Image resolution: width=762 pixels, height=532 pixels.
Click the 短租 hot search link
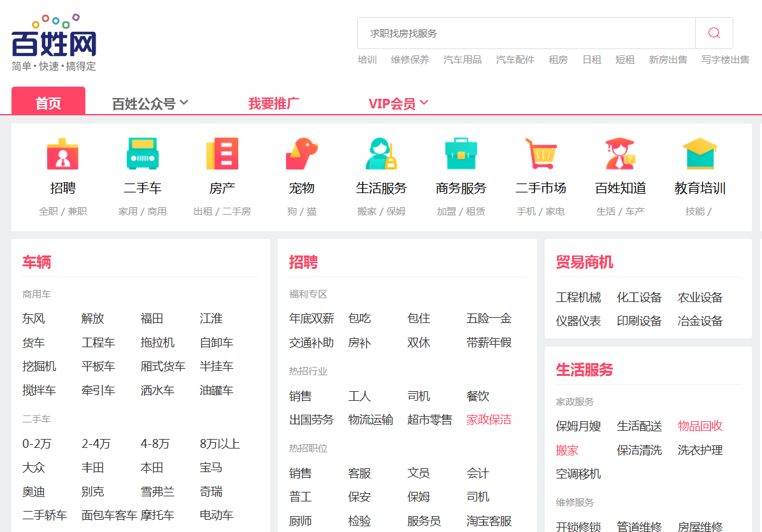click(x=625, y=60)
